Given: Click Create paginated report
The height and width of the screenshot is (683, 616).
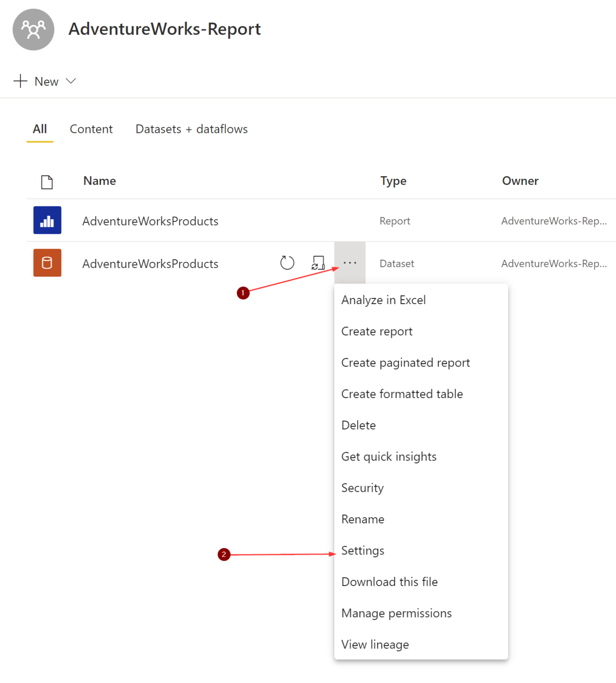Looking at the screenshot, I should pyautogui.click(x=405, y=362).
